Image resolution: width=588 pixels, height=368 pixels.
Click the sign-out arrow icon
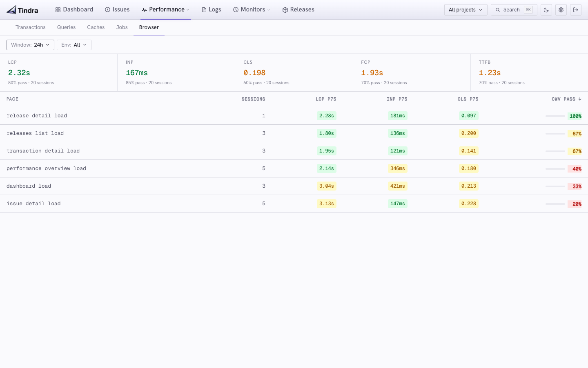(x=576, y=10)
